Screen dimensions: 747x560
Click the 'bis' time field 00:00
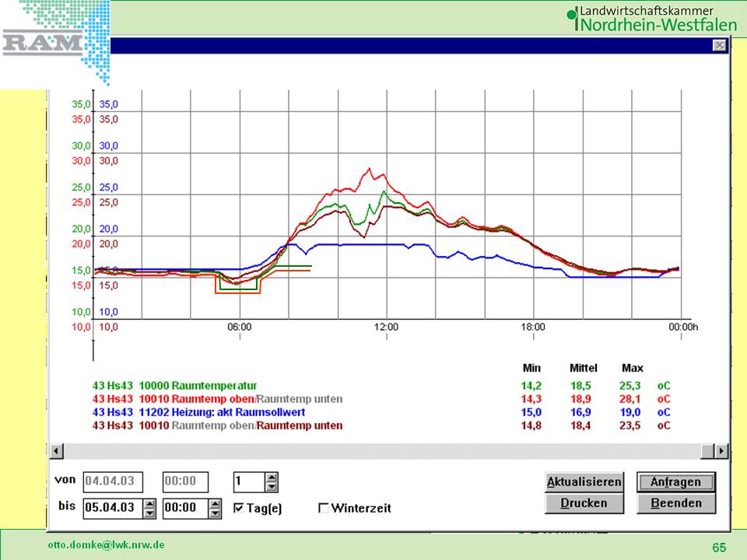click(185, 509)
